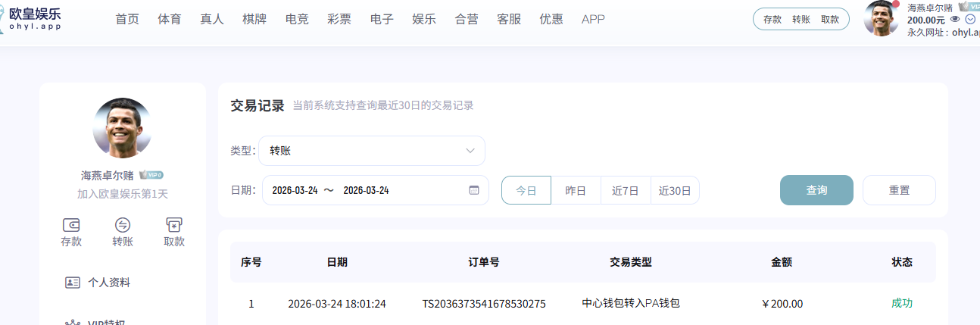Go to the 真人 section
Viewport: 980px width, 325px height.
coord(212,20)
